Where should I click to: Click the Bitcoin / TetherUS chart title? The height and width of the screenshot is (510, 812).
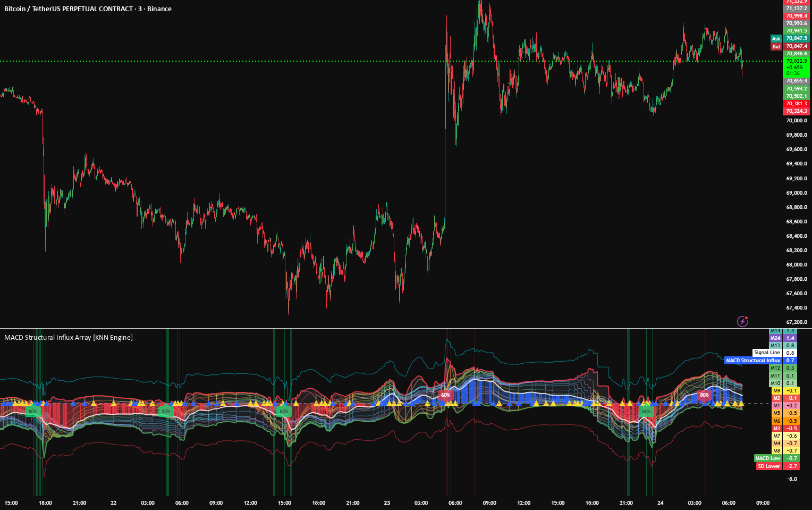coord(88,9)
